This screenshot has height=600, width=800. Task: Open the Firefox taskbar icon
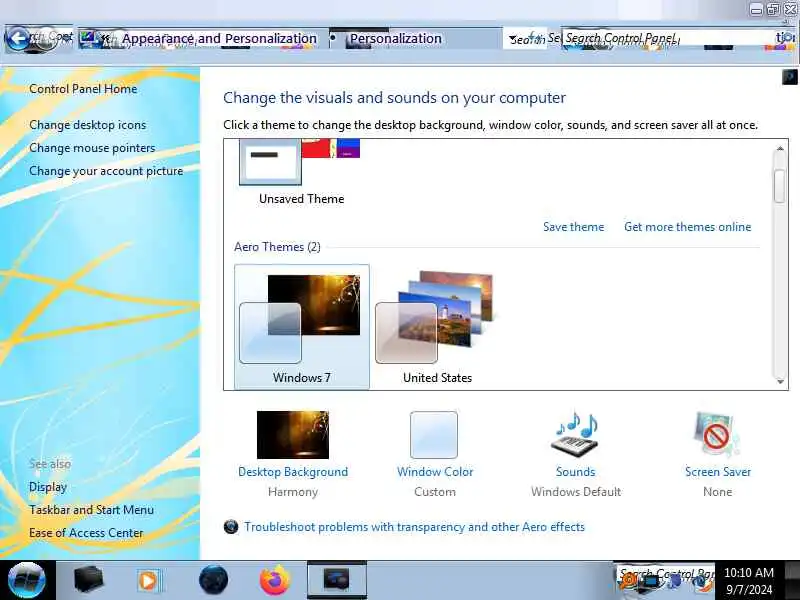coord(274,580)
